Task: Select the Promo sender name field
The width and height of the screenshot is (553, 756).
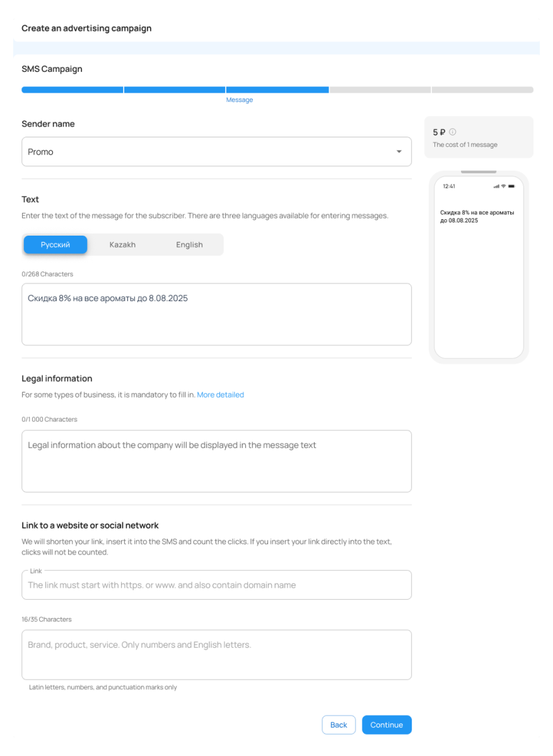Action: 208,152
